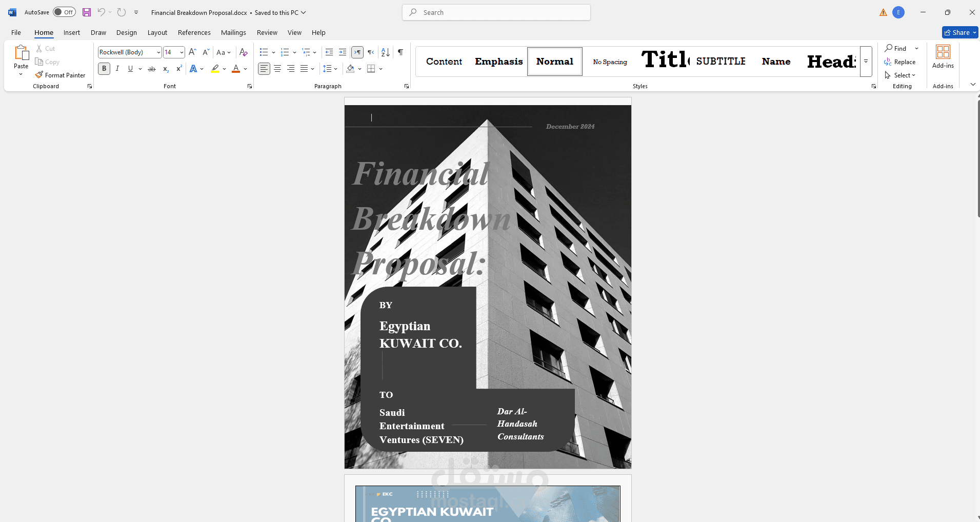Apply paragraph shading fill color
Viewport: 980px width, 522px height.
pos(351,69)
